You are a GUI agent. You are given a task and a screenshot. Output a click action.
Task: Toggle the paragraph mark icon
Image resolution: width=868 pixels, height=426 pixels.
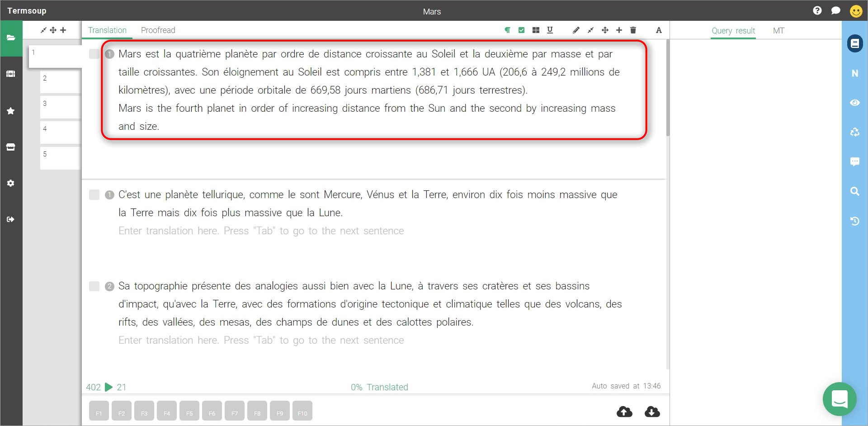pyautogui.click(x=507, y=30)
